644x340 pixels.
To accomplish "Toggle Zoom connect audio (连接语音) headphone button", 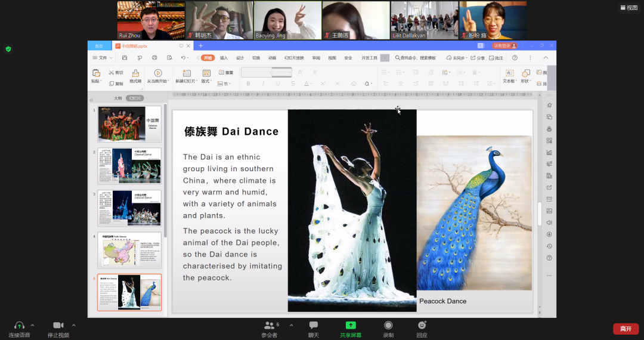I will pos(19,329).
